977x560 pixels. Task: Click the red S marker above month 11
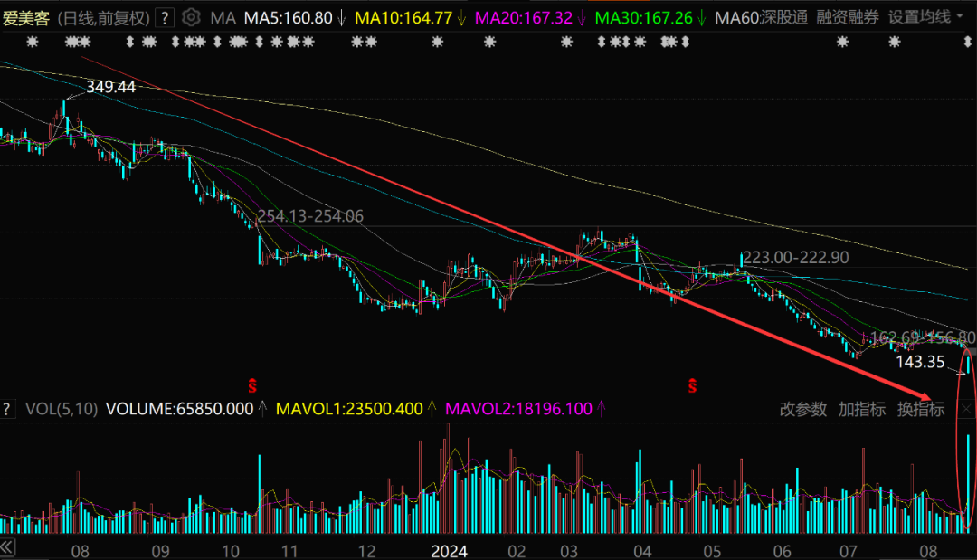coord(252,385)
